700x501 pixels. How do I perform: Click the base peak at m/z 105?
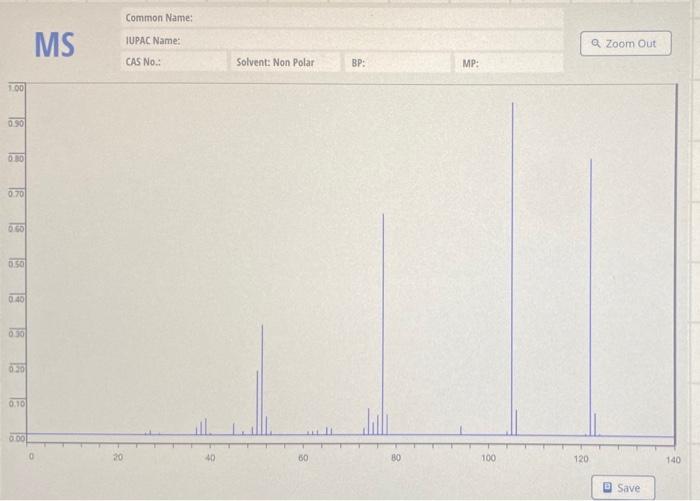click(x=512, y=269)
